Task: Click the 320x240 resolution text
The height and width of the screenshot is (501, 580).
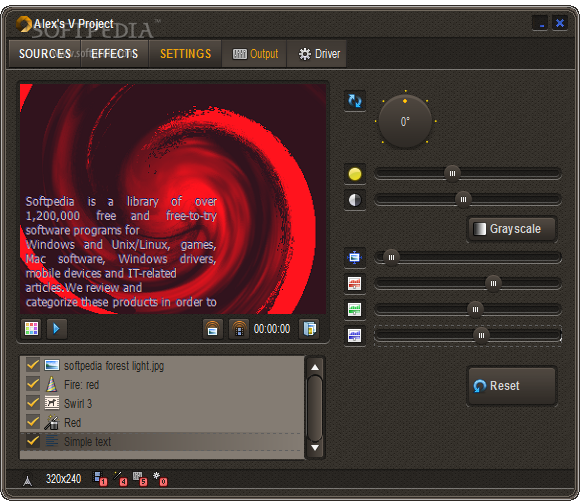Action: [63, 479]
